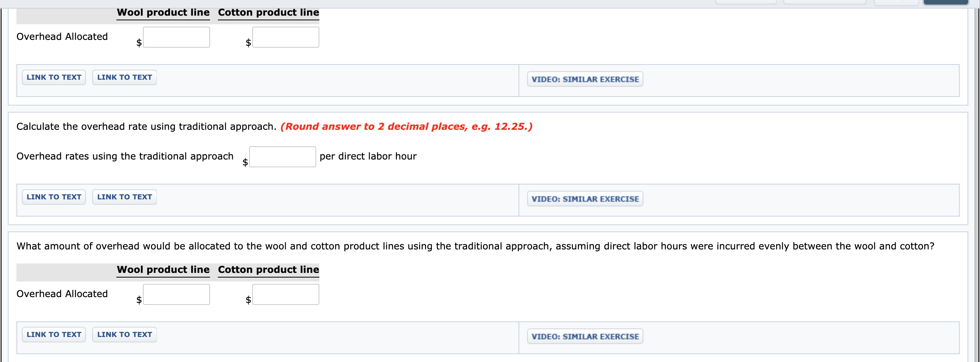Open the bottom VIDEO: SIMILAR EXERCISE resource
The height and width of the screenshot is (362, 980).
[x=584, y=335]
